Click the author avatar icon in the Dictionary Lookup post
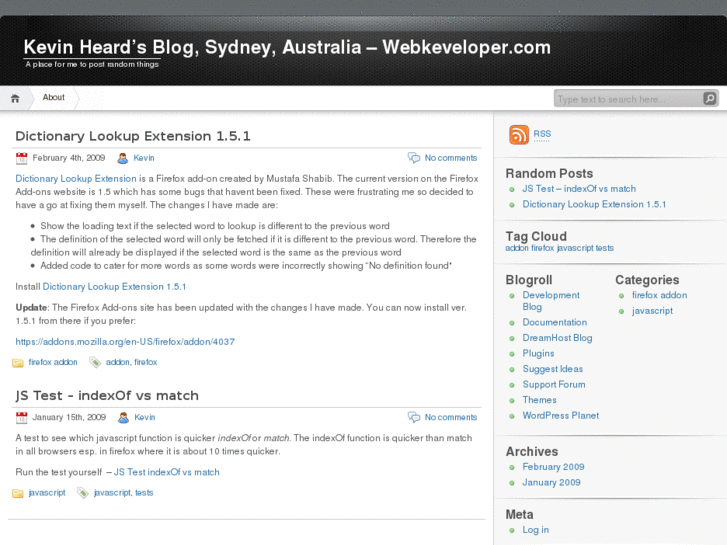The image size is (727, 545). [x=122, y=158]
